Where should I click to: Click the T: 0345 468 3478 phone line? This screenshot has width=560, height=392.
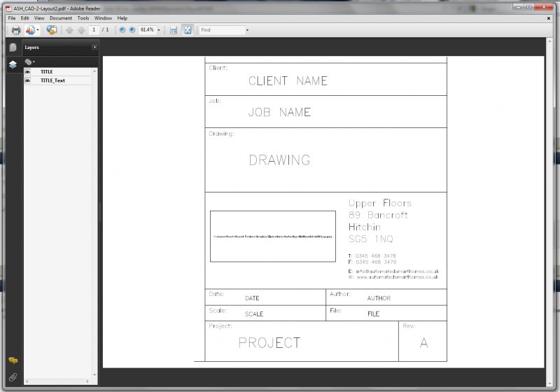pyautogui.click(x=372, y=256)
